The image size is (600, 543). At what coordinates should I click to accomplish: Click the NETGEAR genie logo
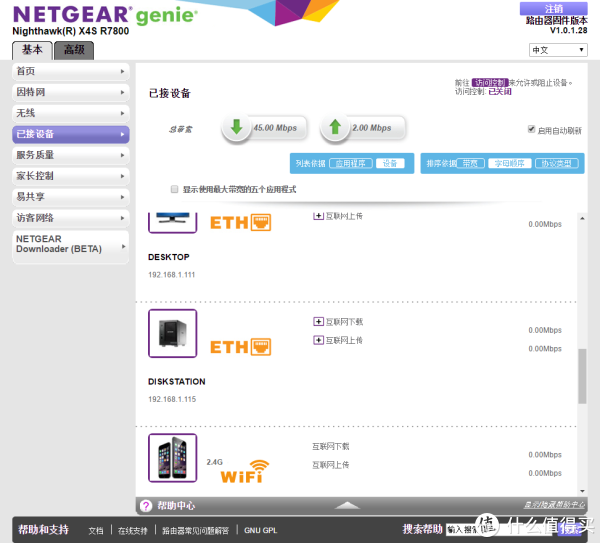106,15
